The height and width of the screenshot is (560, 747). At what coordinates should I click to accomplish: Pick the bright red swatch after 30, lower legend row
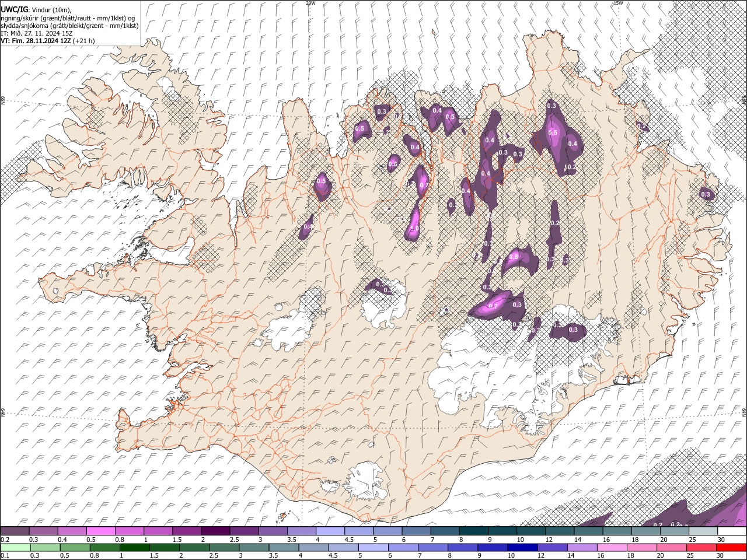pyautogui.click(x=731, y=547)
